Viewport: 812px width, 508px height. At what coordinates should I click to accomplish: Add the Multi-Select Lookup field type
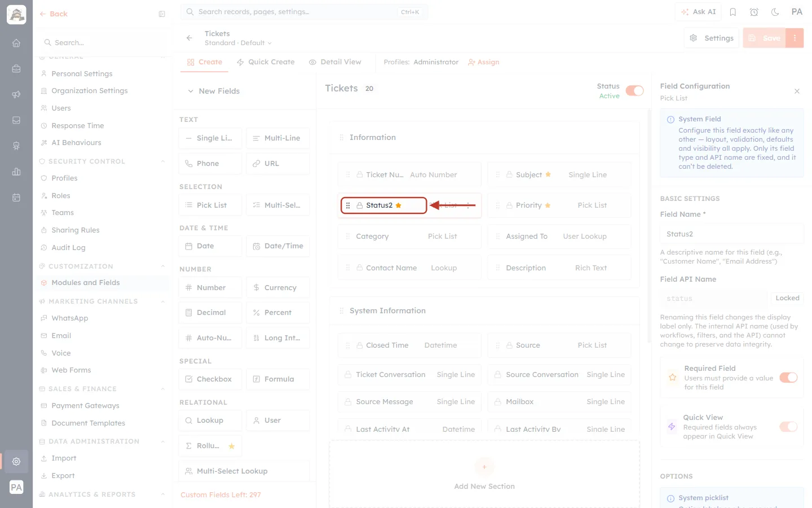coord(244,471)
